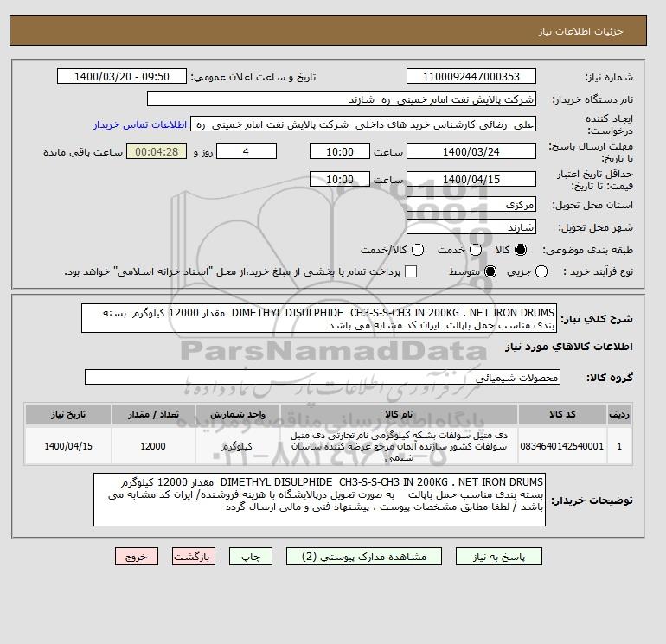
Task: Click the واحد شمارش column header
Action: tap(238, 414)
